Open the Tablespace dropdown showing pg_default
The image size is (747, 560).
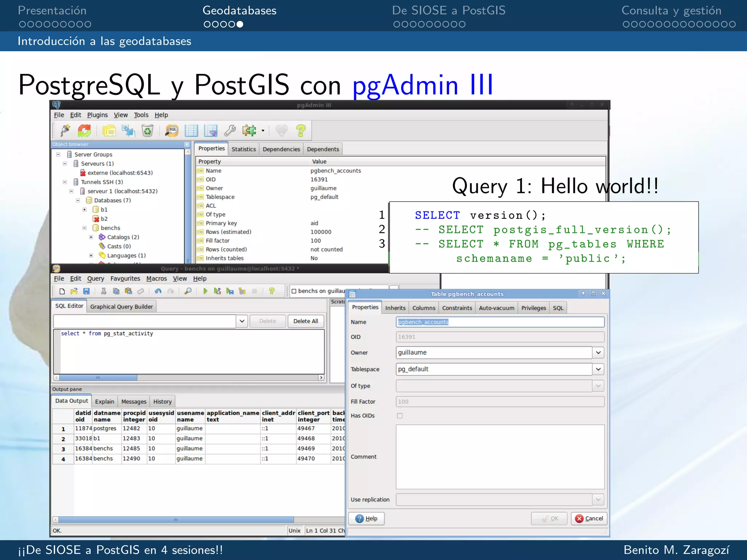point(598,369)
